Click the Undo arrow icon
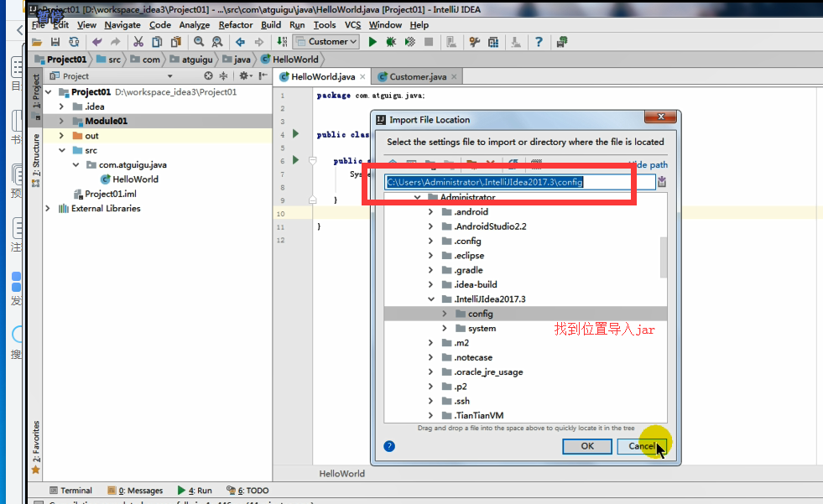Screen dimensions: 823x504 coord(97,42)
